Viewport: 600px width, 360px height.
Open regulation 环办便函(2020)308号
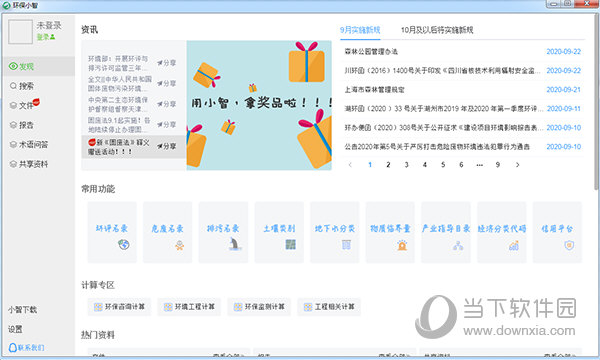pos(443,127)
